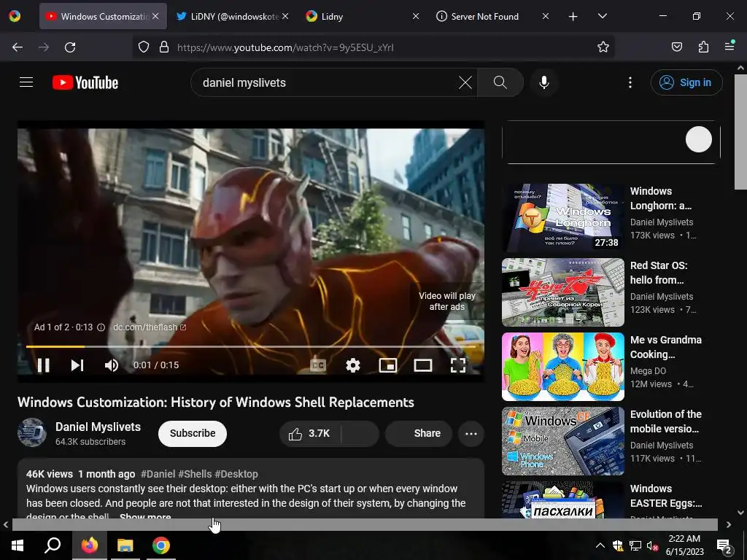Expand the list all tabs chevron
Screen dimensions: 747x560
click(x=602, y=16)
